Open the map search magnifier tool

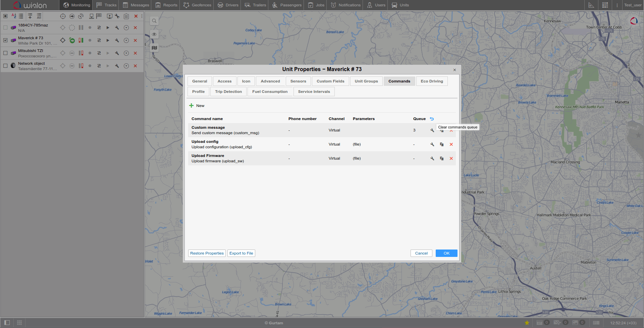pyautogui.click(x=154, y=21)
